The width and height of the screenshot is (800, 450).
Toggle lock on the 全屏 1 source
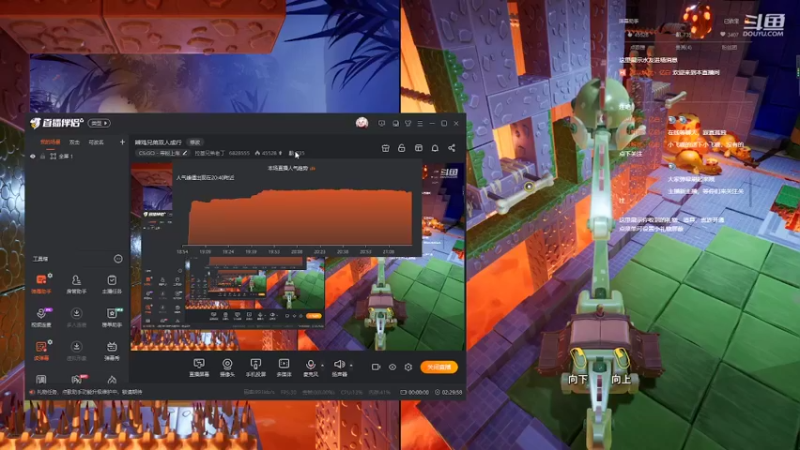pos(43,156)
